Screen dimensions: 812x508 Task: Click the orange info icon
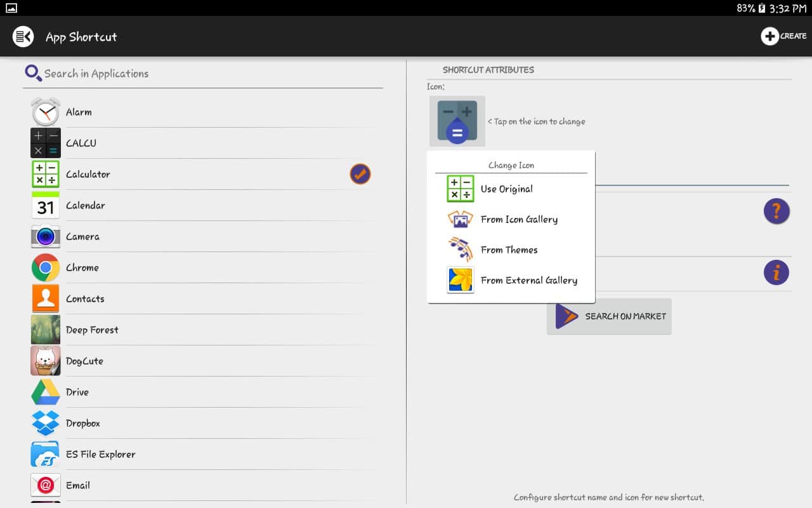tap(776, 272)
